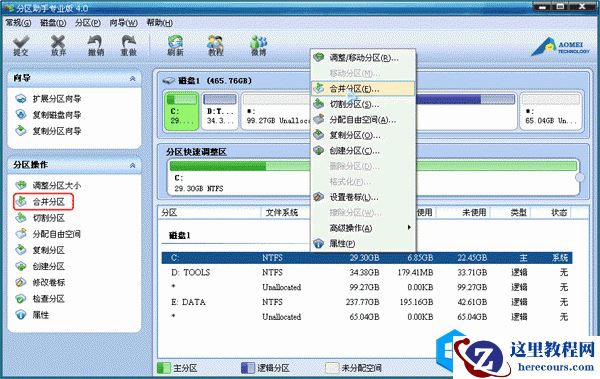Choose 调整/移动分区(R) in context menu

point(363,58)
